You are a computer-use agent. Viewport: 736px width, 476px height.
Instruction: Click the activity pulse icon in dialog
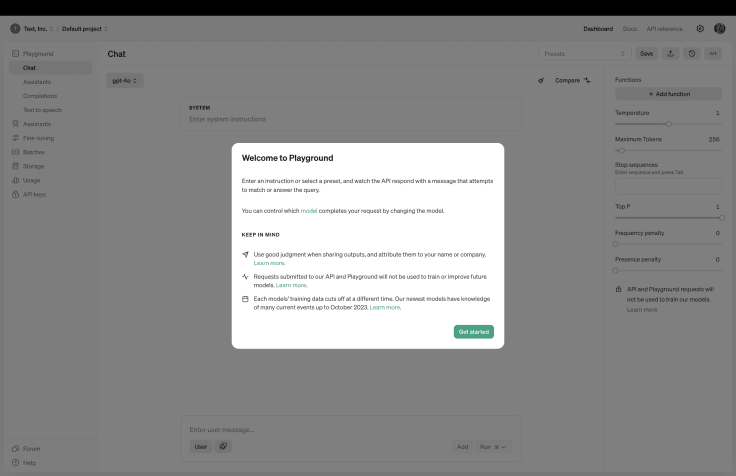click(x=245, y=276)
